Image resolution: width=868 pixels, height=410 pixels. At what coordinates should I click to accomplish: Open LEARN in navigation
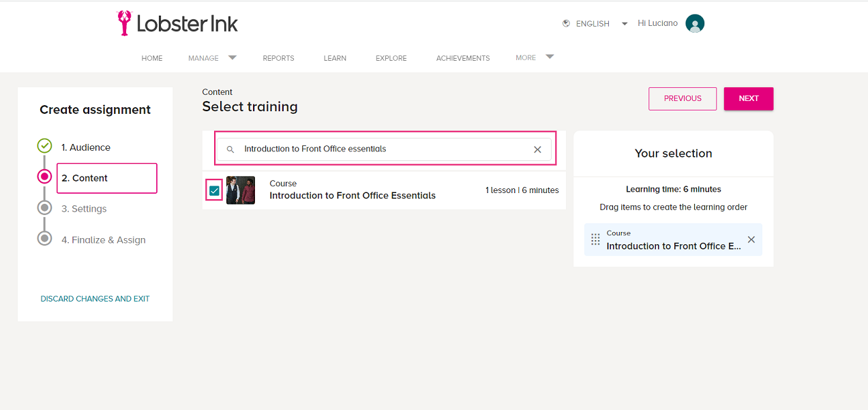[335, 58]
